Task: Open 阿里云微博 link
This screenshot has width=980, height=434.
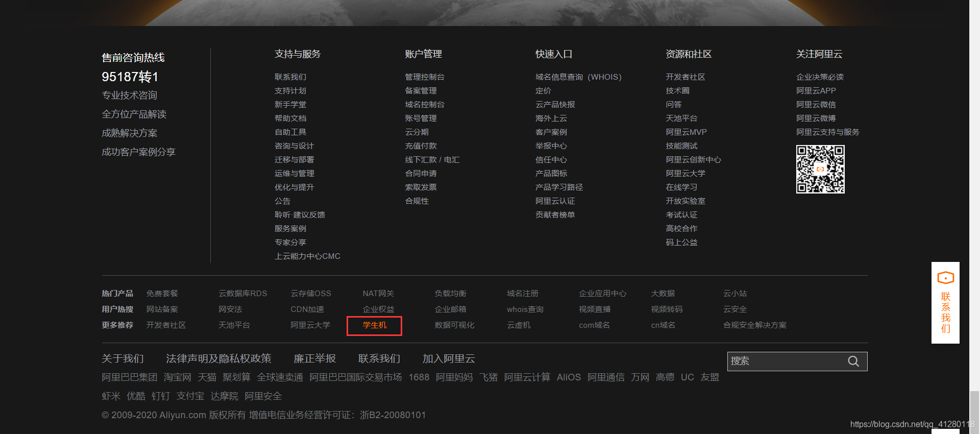Action: (816, 118)
